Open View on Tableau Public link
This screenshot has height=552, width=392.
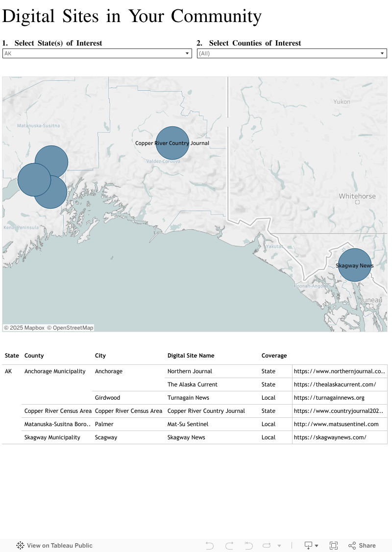tap(54, 546)
